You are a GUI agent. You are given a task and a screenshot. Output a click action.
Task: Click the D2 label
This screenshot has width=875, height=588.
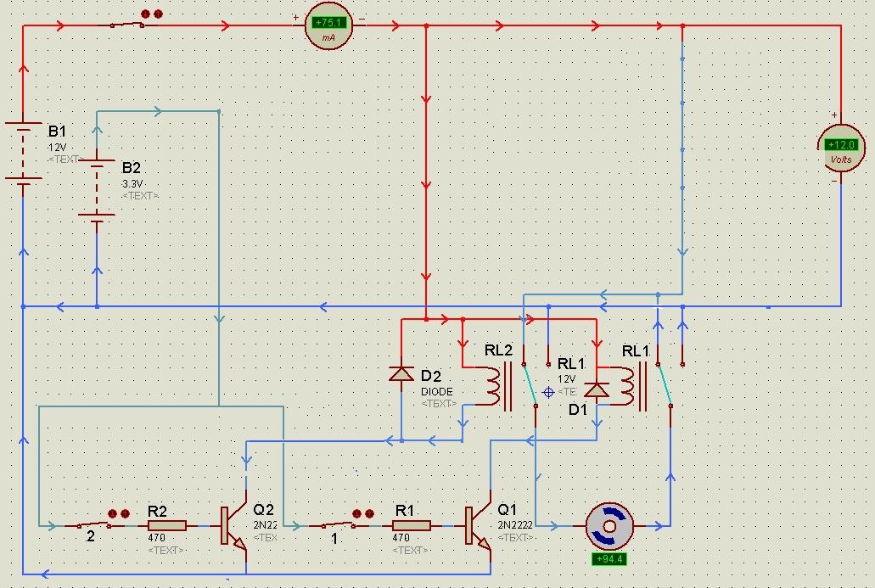pos(431,376)
